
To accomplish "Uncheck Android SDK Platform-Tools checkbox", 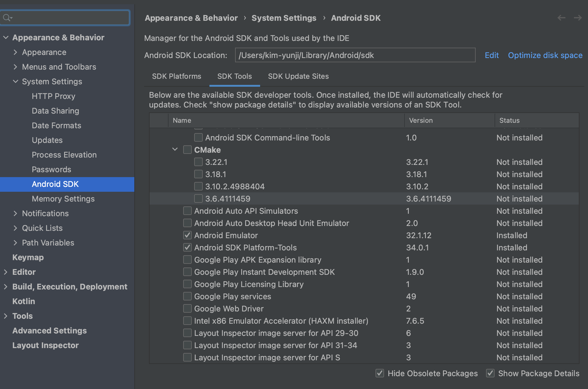I will click(x=187, y=247).
